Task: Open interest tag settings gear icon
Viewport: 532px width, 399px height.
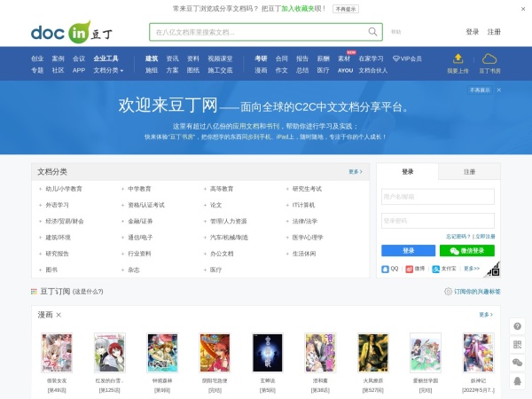Action: 448,291
